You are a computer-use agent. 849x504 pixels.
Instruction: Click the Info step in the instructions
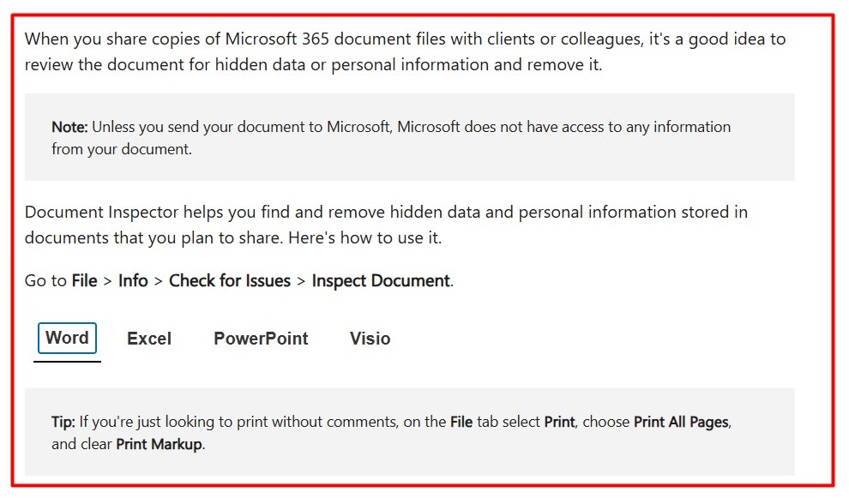[x=133, y=280]
